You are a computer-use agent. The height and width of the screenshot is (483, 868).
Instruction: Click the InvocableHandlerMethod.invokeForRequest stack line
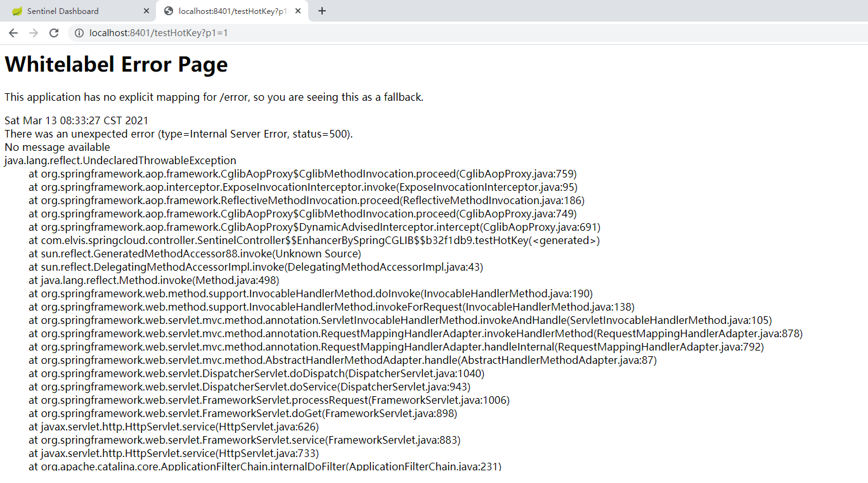(x=332, y=307)
